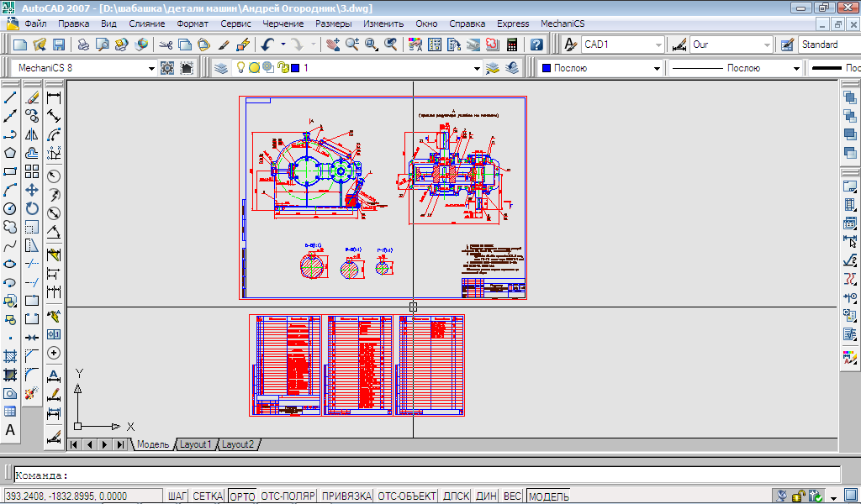861x504 pixels.
Task: Click МОДЕЛЬ model space button
Action: coord(548,496)
